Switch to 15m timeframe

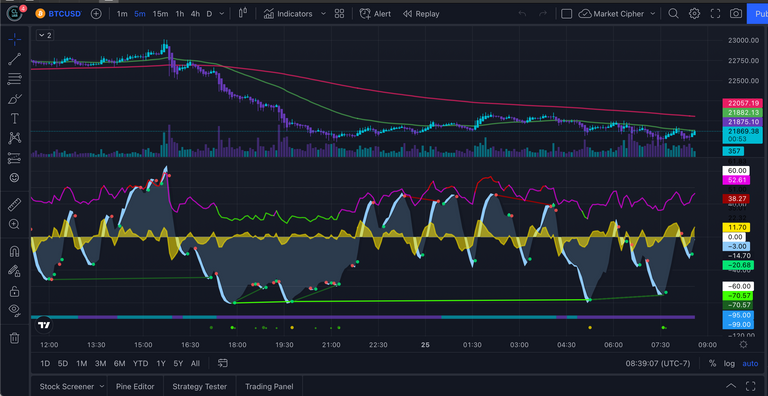pos(160,14)
